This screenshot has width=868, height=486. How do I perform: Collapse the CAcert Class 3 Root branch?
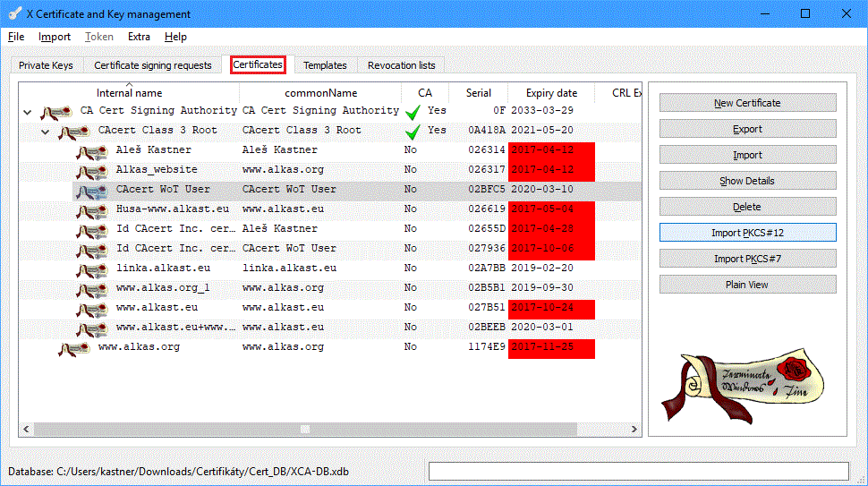[x=45, y=132]
